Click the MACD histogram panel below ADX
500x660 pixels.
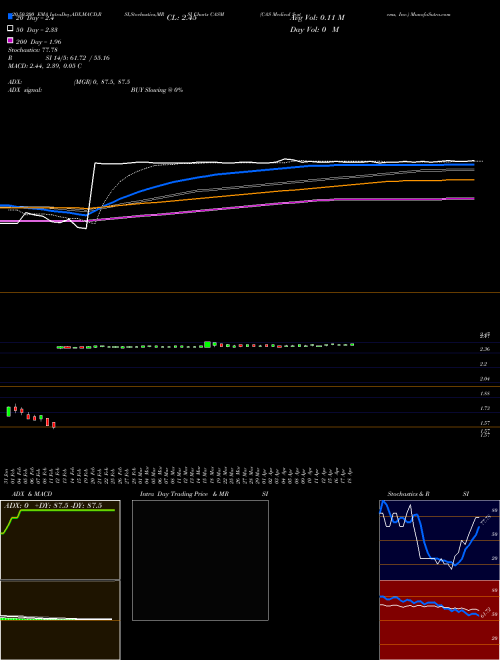60,620
